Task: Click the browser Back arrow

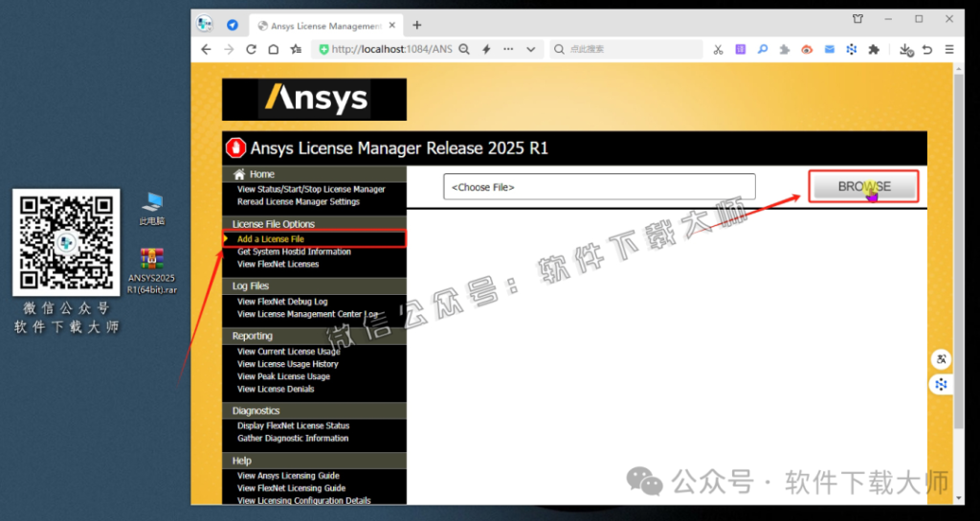Action: [207, 50]
